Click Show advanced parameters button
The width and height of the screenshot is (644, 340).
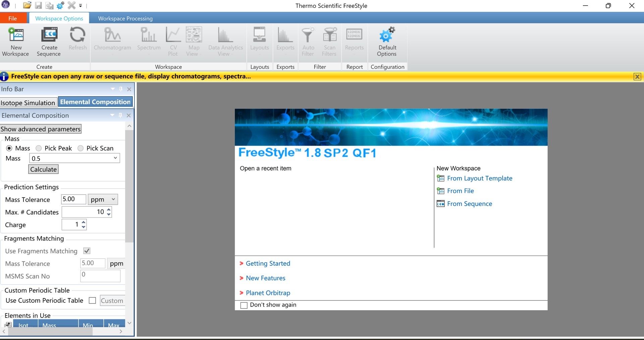[41, 129]
